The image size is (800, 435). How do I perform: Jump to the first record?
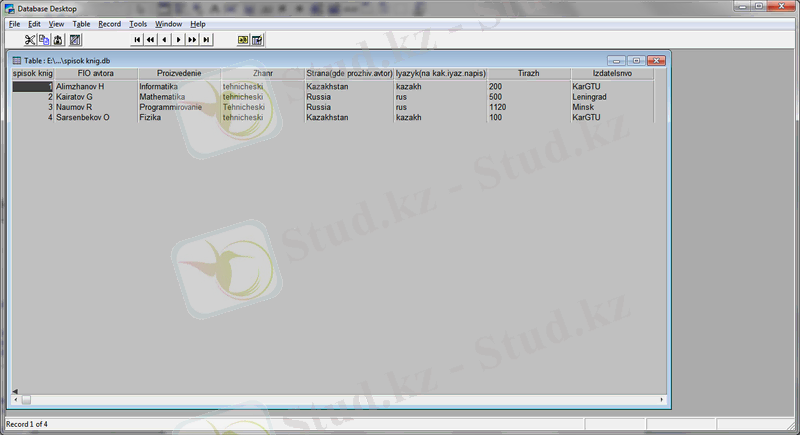[x=138, y=40]
